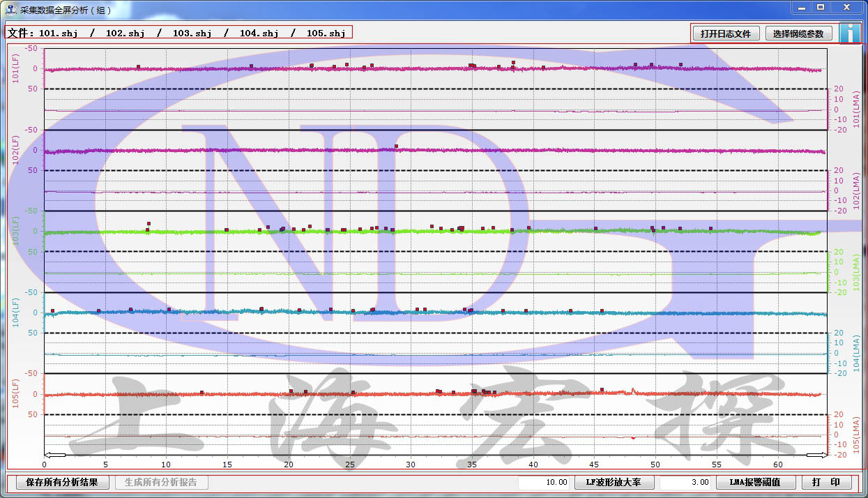Click the left scroll arrow on the x-axis
The height and width of the screenshot is (498, 868).
(55, 455)
